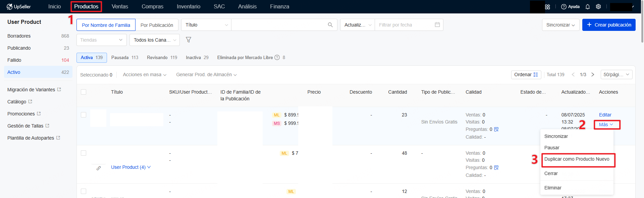Tick the select-all header checkbox
The height and width of the screenshot is (198, 644).
click(x=84, y=92)
